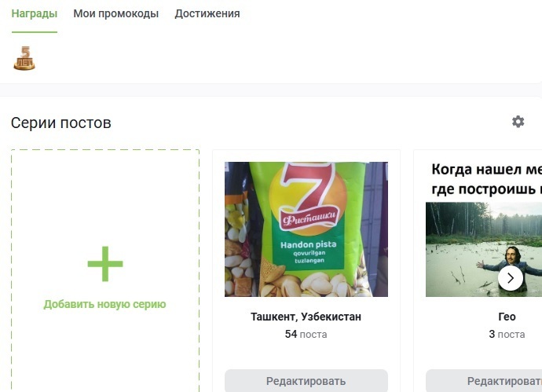Screen dimensions: 542x392
Task: Edit the Ташкент, Узбекистан series
Action: [306, 381]
